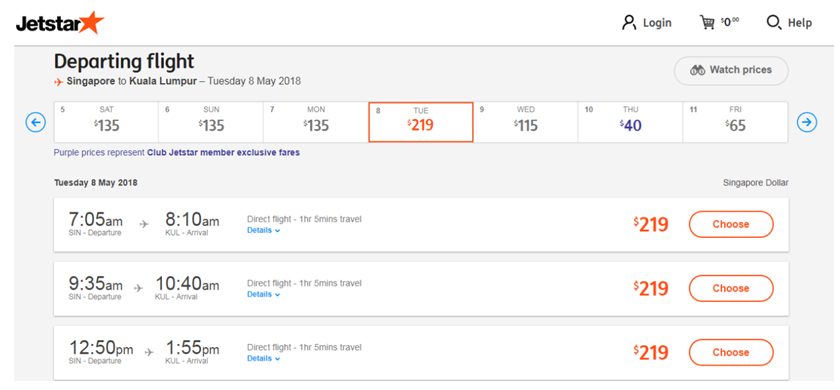This screenshot has width=840, height=390.
Task: Click the 1:55pm arrival time
Action: tap(192, 348)
